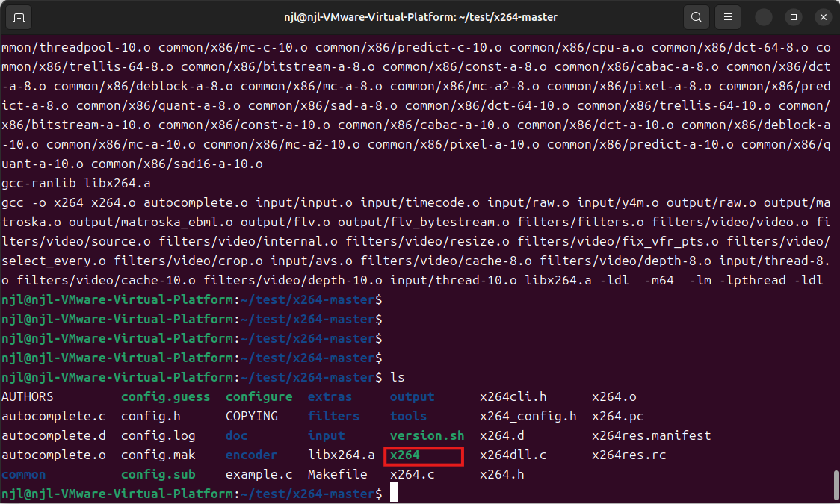Click x264.pc in the listing
Viewport: 840px width, 504px height.
(618, 416)
